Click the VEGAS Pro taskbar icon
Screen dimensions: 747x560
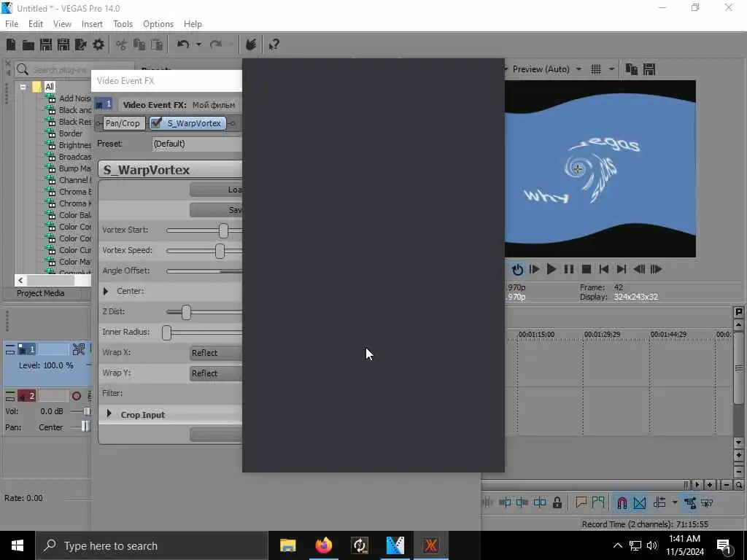click(x=395, y=545)
